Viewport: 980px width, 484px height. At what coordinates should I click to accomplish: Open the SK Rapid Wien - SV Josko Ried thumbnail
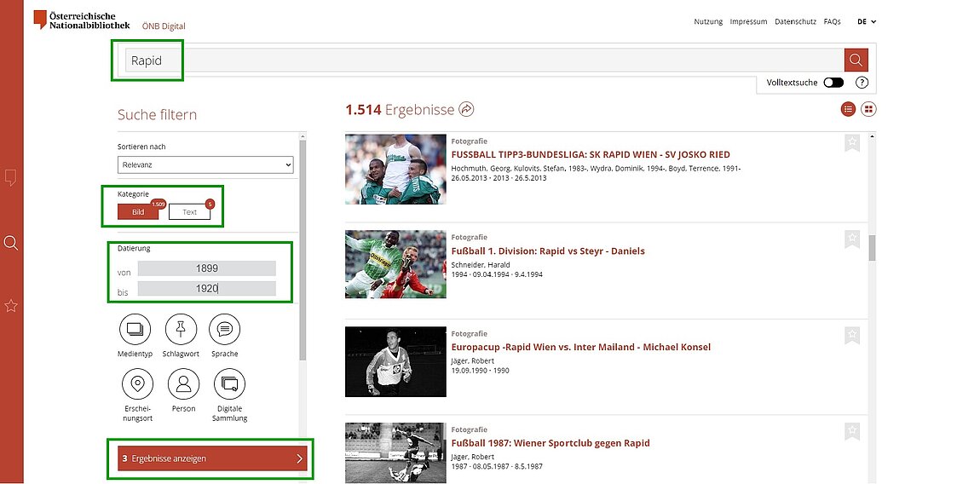click(x=395, y=169)
